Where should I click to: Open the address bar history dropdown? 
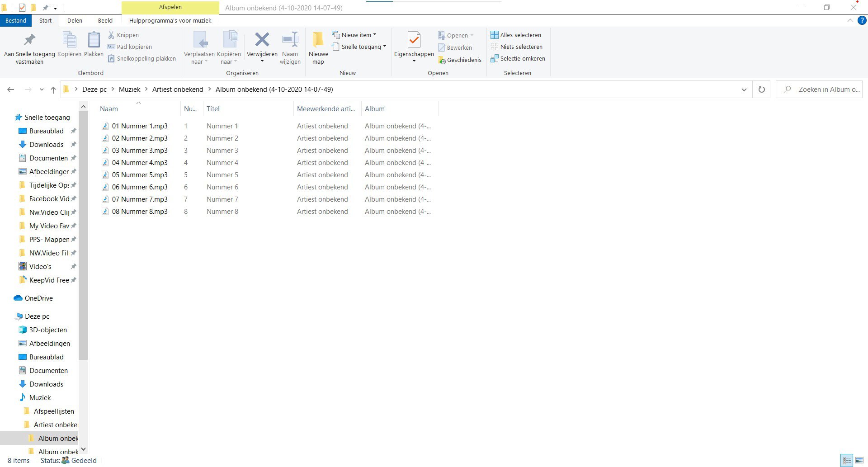click(x=744, y=90)
